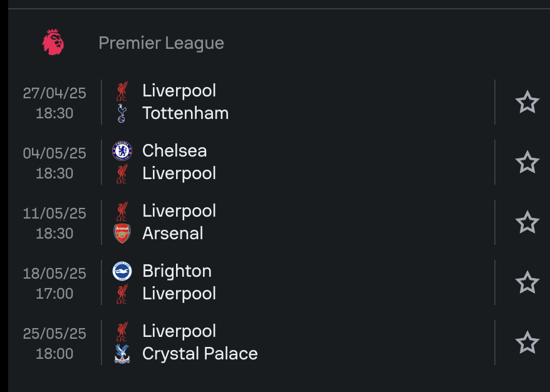This screenshot has height=392, width=550.
Task: Open the Brighton team name
Action: [177, 271]
